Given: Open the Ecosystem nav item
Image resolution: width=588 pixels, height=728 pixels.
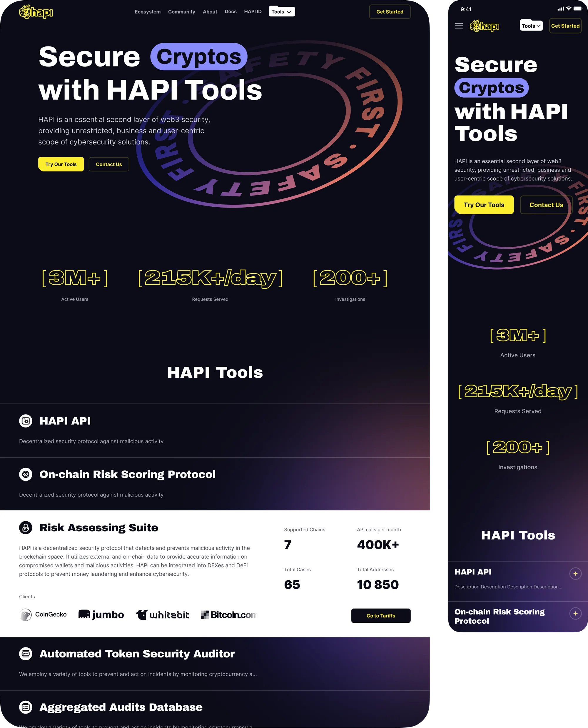Looking at the screenshot, I should click(x=148, y=12).
